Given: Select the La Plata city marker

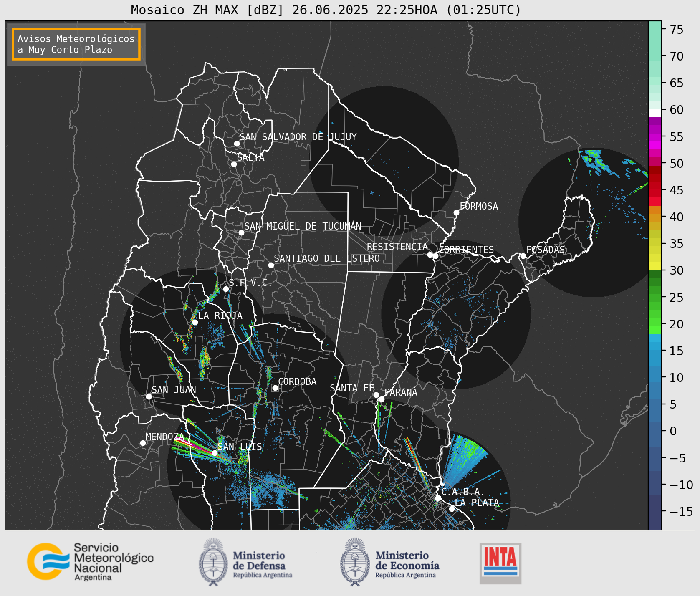Looking at the screenshot, I should click(x=452, y=508).
